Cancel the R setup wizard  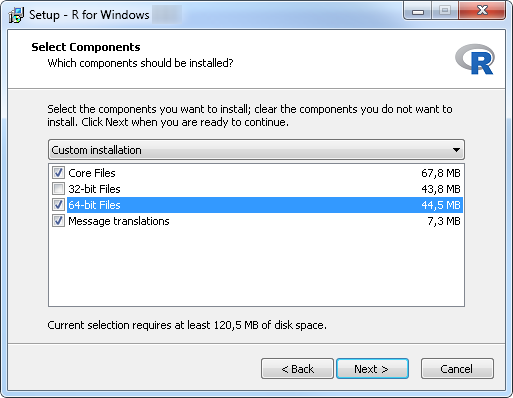point(457,369)
